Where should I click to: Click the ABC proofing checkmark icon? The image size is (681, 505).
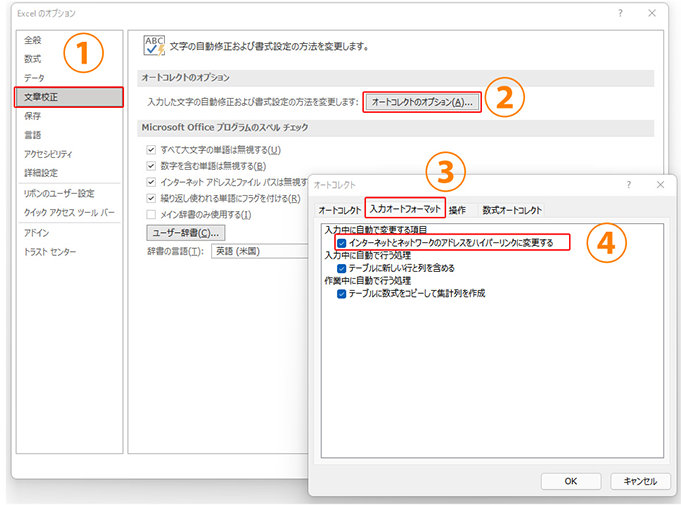pyautogui.click(x=154, y=46)
